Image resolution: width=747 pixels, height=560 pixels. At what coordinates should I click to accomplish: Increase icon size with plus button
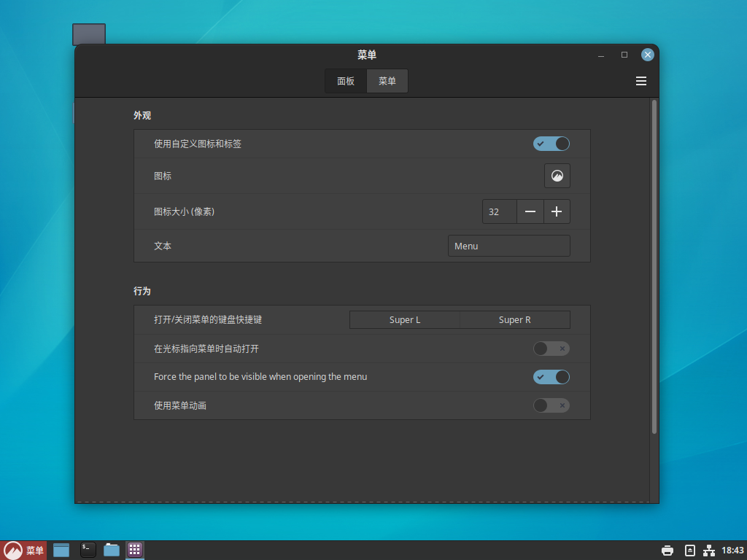557,211
